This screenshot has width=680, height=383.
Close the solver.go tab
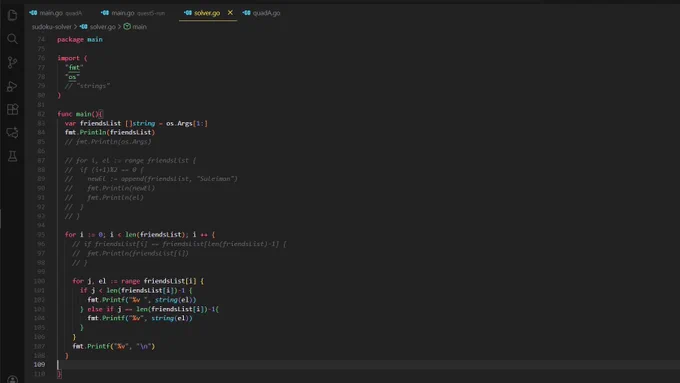coord(230,13)
